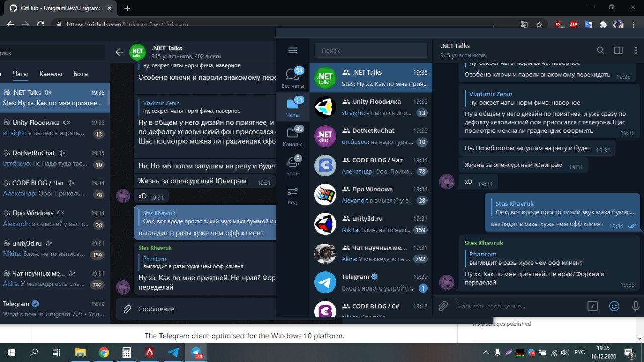
Task: Open Windows Start menu
Action: click(11, 352)
